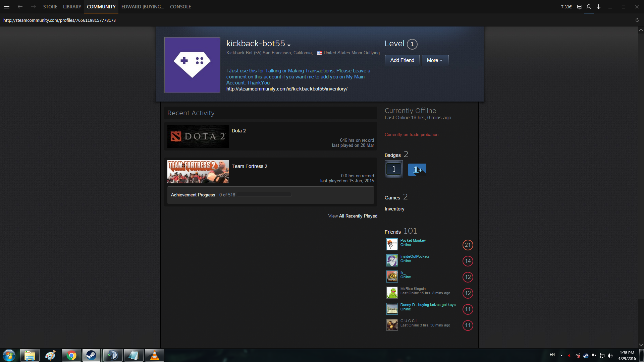Open the Dota 2 game thumbnail
This screenshot has height=362, width=644.
coord(198,136)
